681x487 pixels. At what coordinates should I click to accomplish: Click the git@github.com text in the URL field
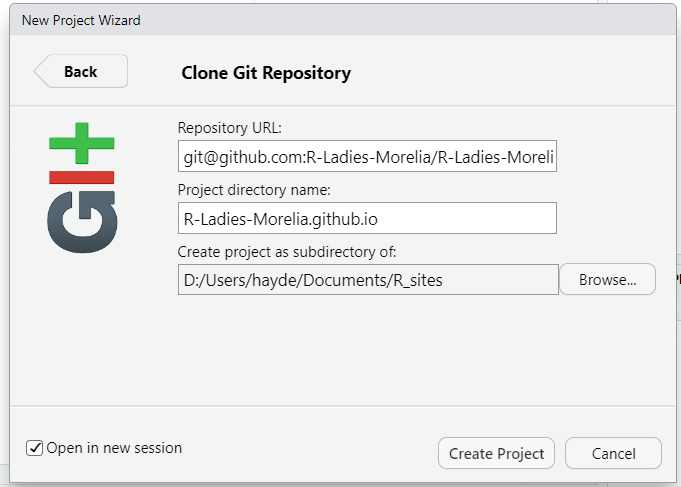pos(242,157)
